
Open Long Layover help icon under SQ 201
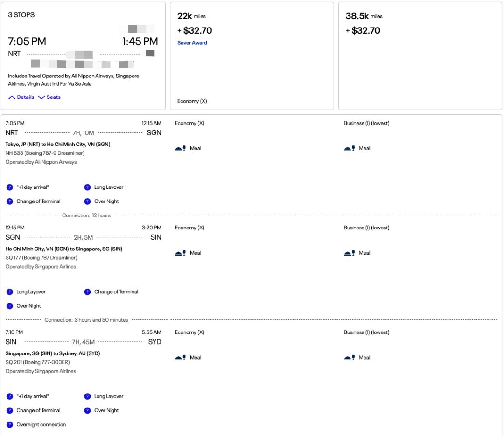click(x=87, y=396)
